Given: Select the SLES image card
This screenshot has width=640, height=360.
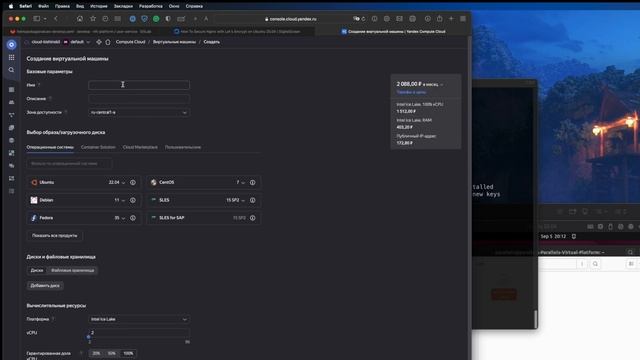Looking at the screenshot, I should point(204,200).
